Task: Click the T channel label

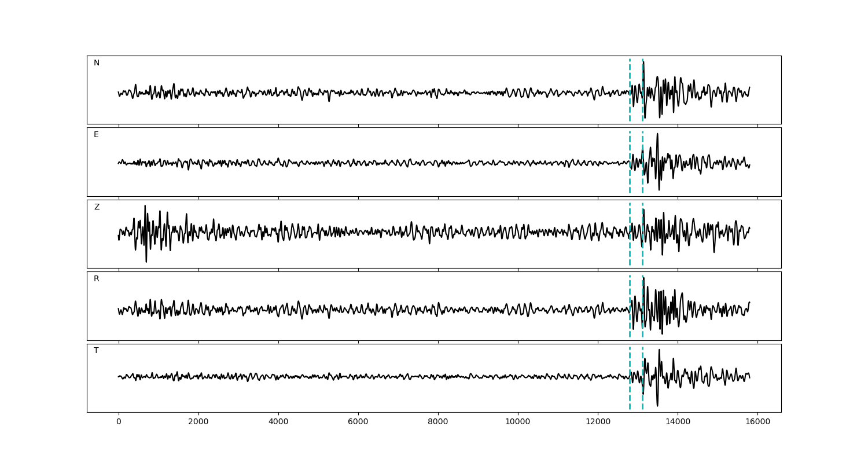Action: (x=96, y=351)
